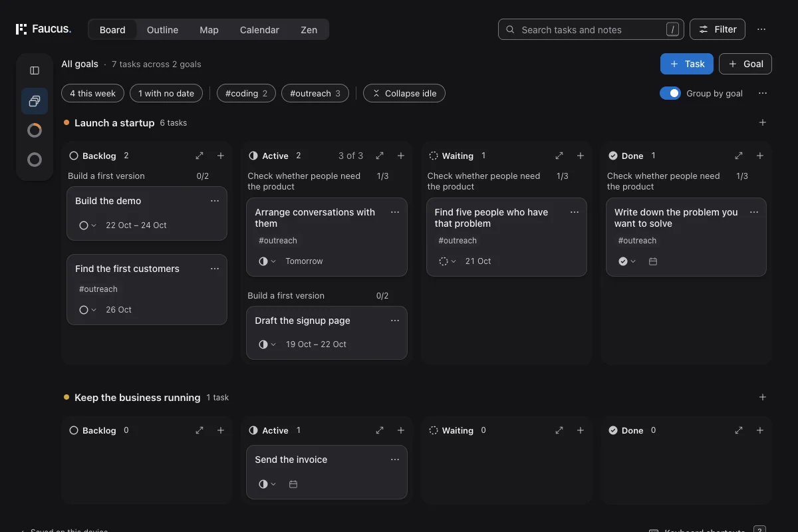
Task: Toggle Group by goal switch
Action: pos(670,93)
